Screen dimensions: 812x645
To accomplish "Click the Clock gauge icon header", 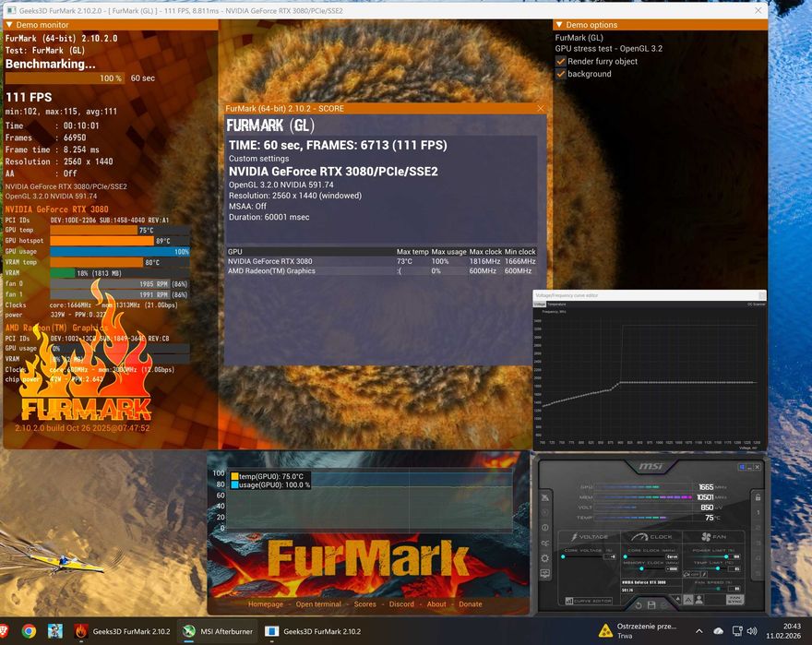I will click(639, 537).
